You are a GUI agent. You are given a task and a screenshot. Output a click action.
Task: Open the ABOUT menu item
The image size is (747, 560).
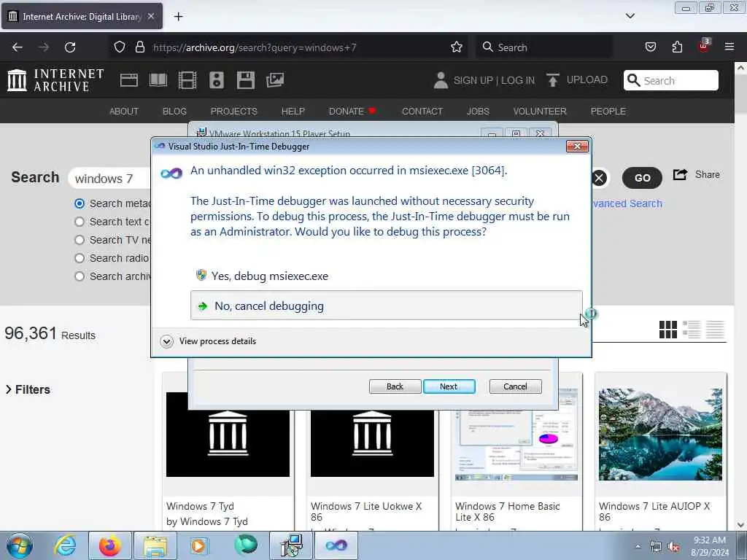(124, 111)
